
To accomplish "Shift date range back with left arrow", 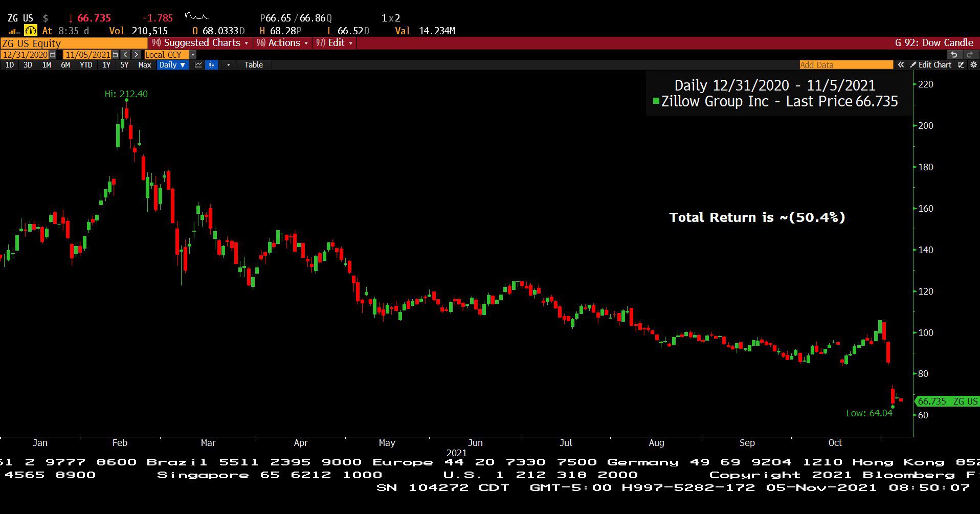I will tap(125, 55).
